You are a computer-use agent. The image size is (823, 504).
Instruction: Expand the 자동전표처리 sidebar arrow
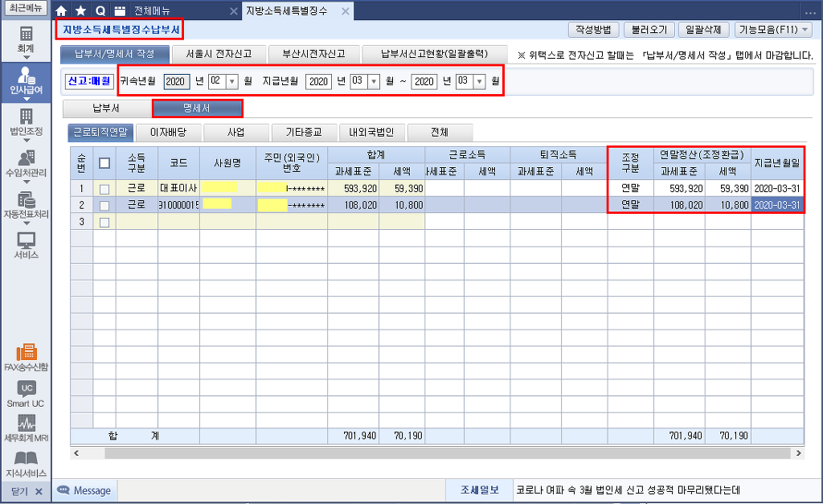[x=27, y=223]
